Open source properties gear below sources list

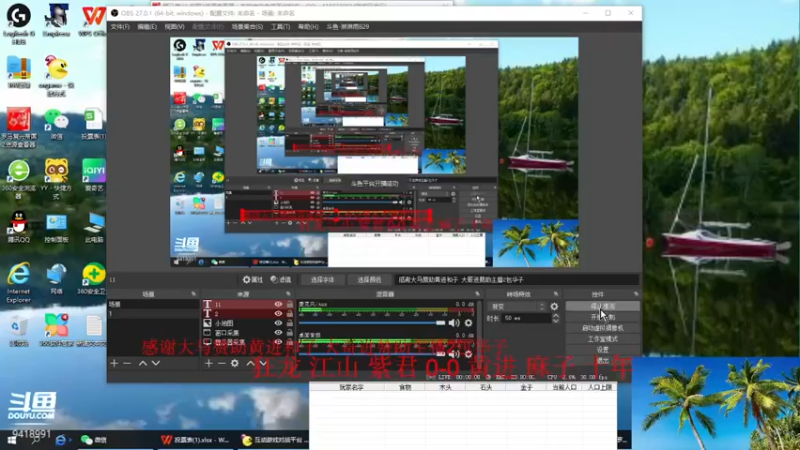point(235,363)
